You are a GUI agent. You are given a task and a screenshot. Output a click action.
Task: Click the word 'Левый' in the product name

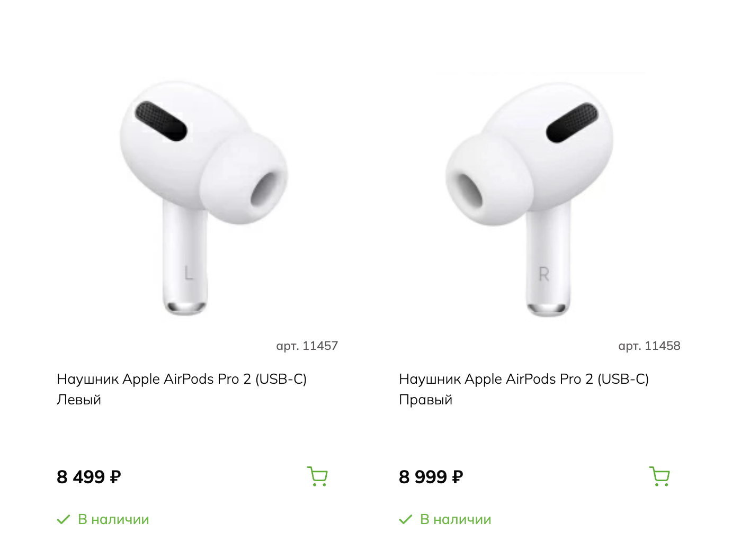[79, 400]
